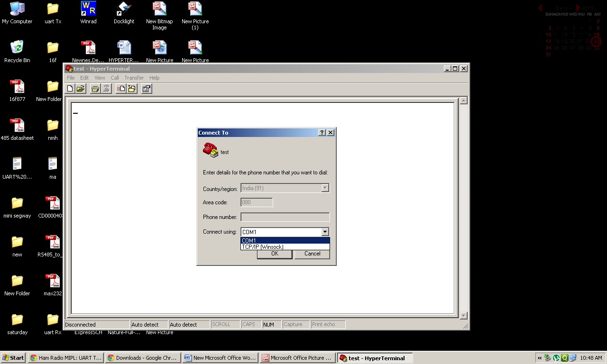Click the 10:48 AM taskbar clock
The width and height of the screenshot is (607, 364).
coord(591,358)
